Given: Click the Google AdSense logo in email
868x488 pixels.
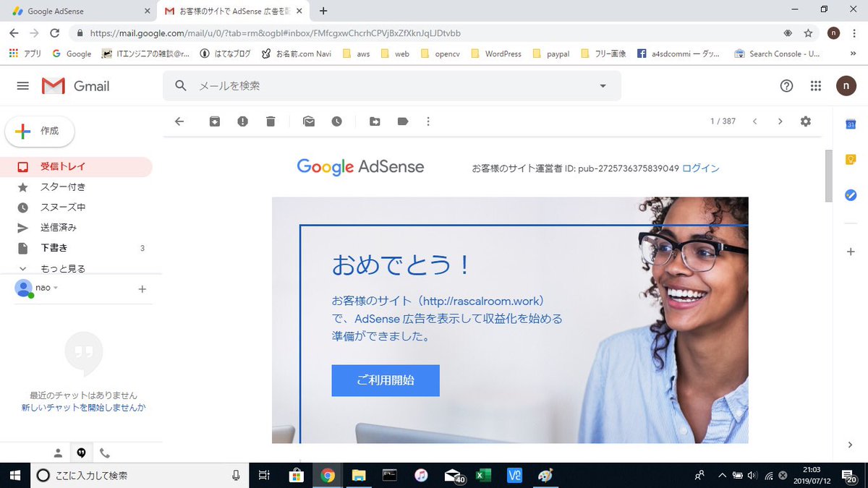Looking at the screenshot, I should point(360,167).
